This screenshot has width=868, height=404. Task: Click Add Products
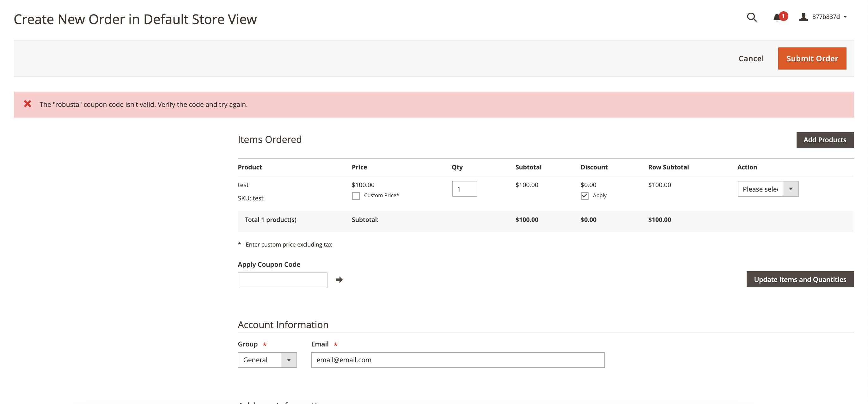pos(824,140)
